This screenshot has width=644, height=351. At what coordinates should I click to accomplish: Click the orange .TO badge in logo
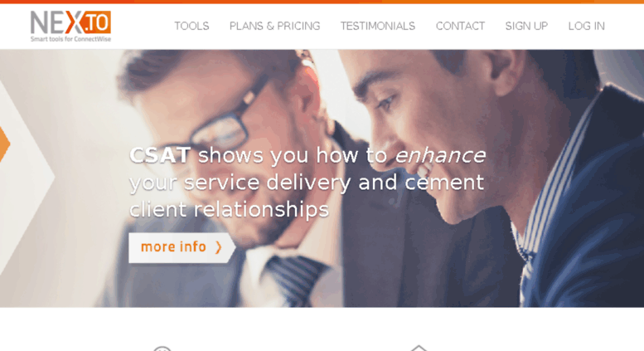pyautogui.click(x=96, y=22)
